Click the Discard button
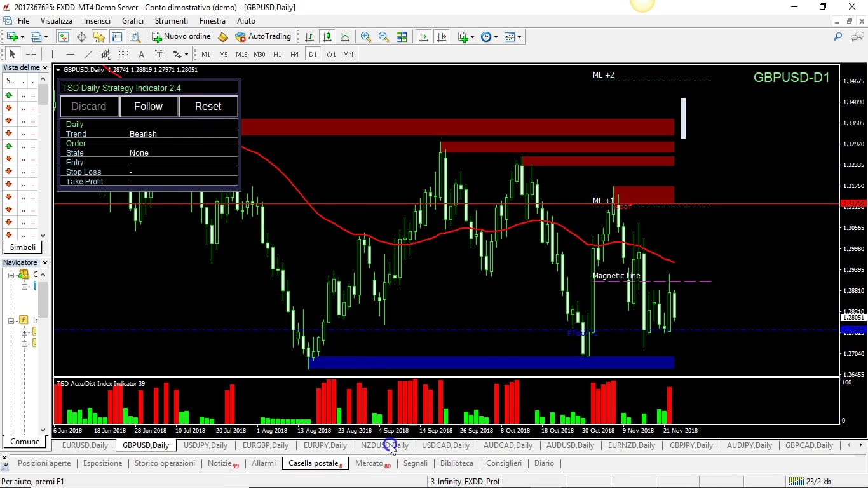 (88, 106)
